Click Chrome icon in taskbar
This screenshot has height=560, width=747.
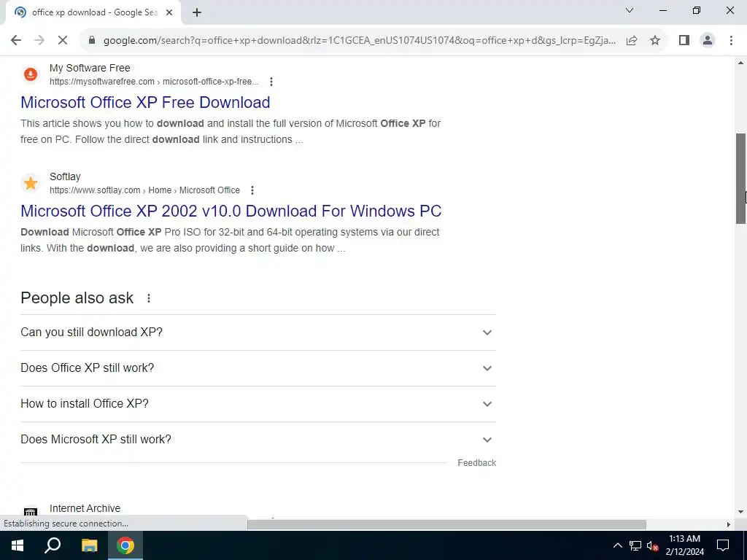tap(125, 545)
